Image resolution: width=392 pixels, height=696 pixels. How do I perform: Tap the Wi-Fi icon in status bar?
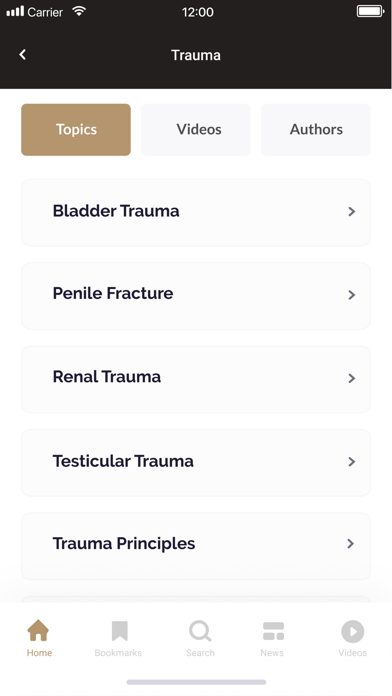pyautogui.click(x=79, y=11)
